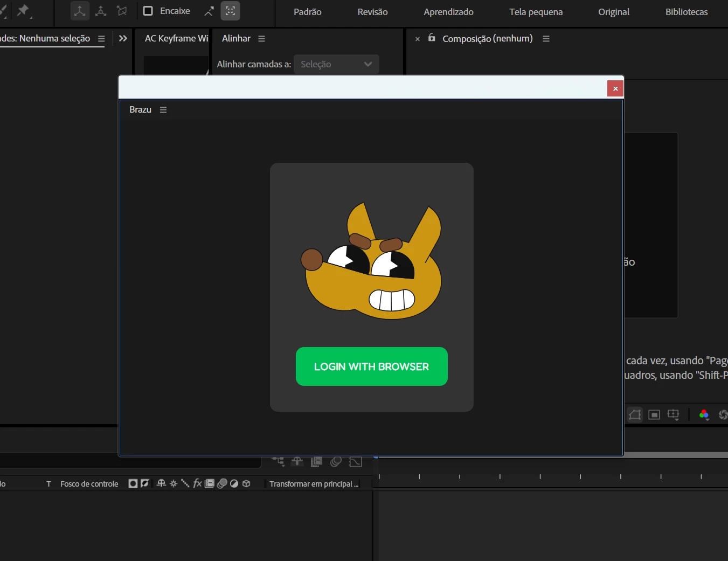
Task: Click the Fosco de controle column header
Action: point(89,484)
